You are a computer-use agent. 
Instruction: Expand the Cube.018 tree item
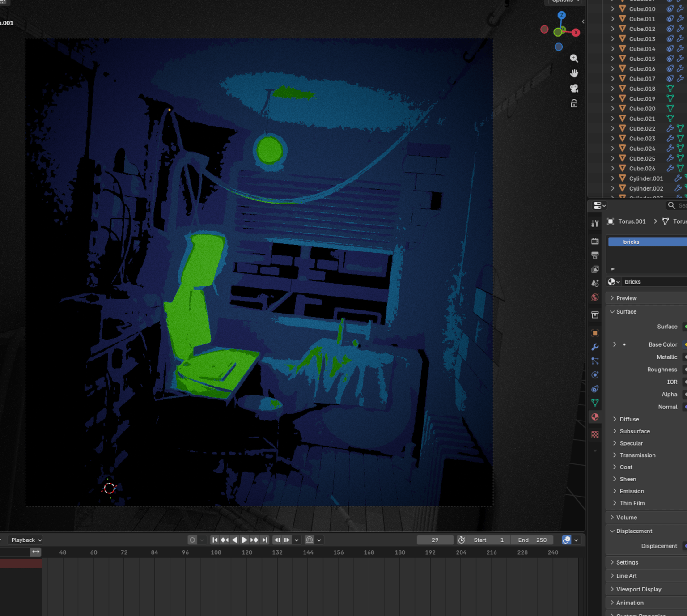[612, 89]
